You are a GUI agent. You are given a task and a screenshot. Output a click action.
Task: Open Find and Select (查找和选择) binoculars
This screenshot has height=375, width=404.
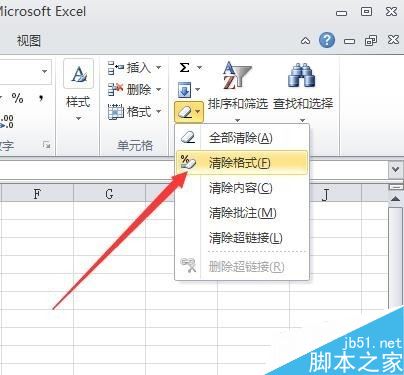tap(303, 91)
